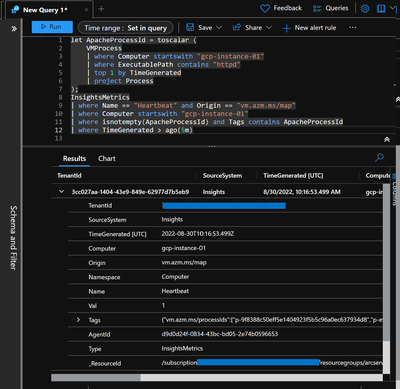Expand the Schema and Filter sidebar

[14, 29]
